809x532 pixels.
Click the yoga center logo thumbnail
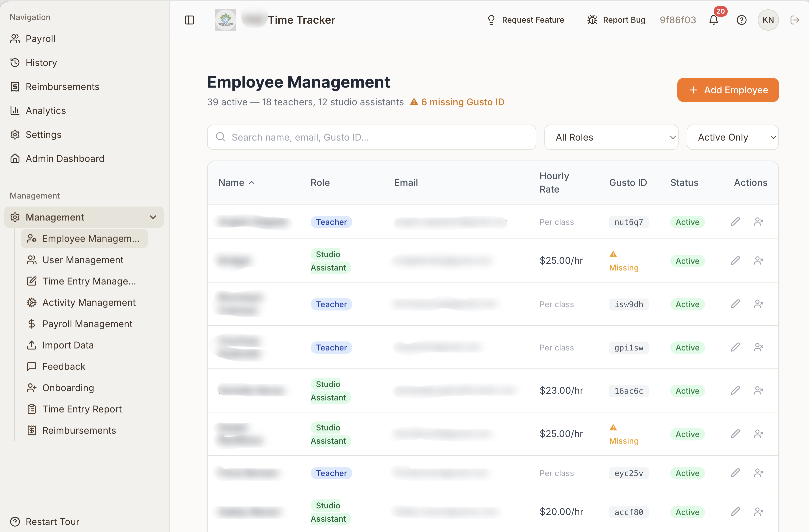(x=225, y=20)
